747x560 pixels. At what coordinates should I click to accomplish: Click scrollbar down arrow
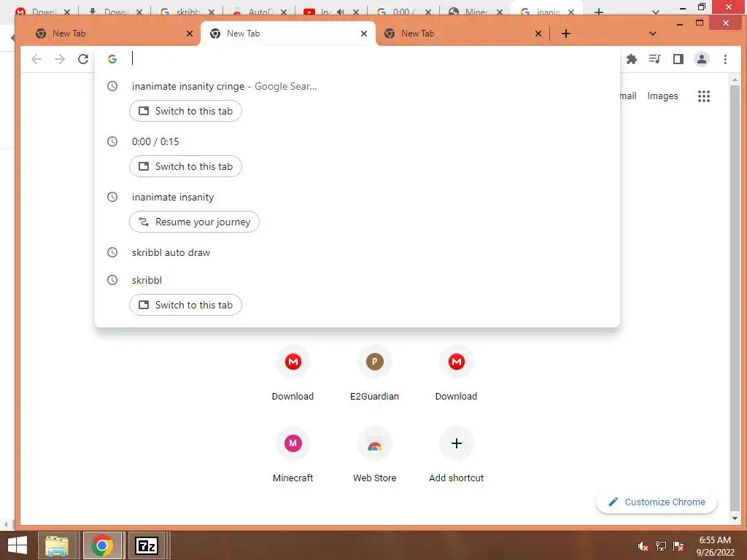tap(735, 518)
